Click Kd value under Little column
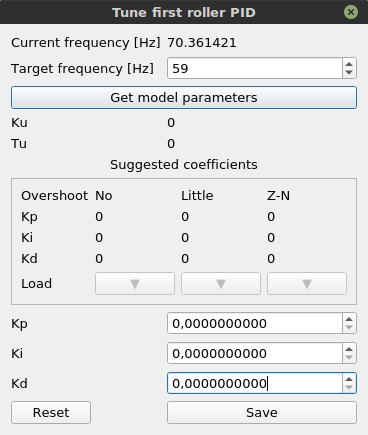The width and height of the screenshot is (368, 435). click(185, 259)
